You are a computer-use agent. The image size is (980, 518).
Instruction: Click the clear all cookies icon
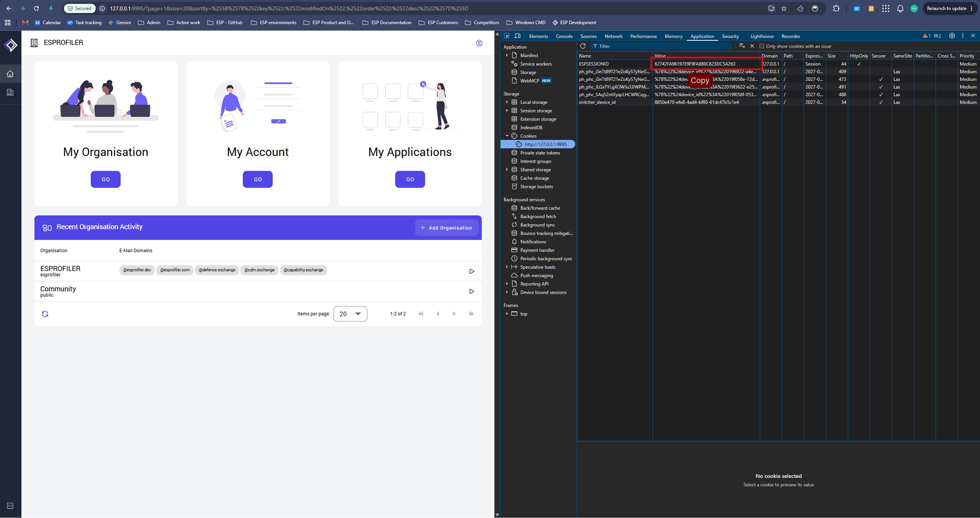[742, 46]
